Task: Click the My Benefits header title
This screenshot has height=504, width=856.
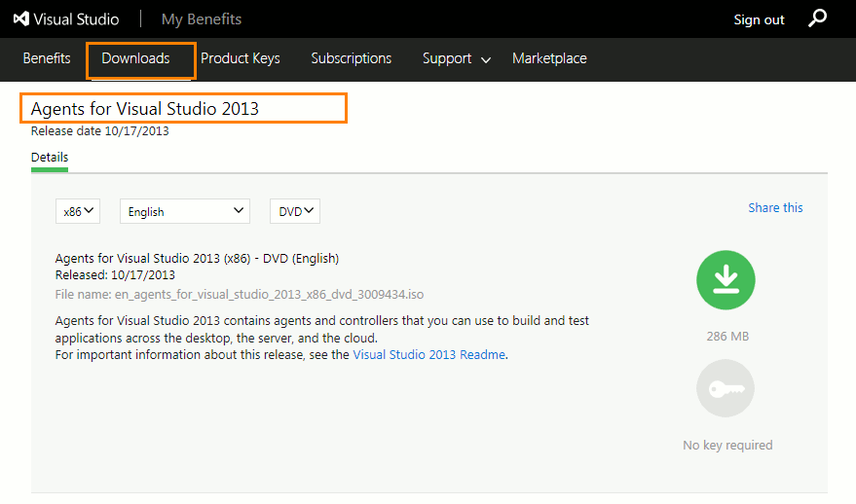Action: [x=202, y=19]
